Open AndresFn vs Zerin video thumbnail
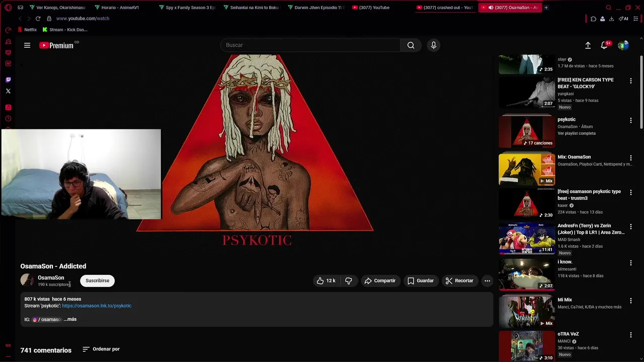The image size is (644, 362). tap(527, 238)
